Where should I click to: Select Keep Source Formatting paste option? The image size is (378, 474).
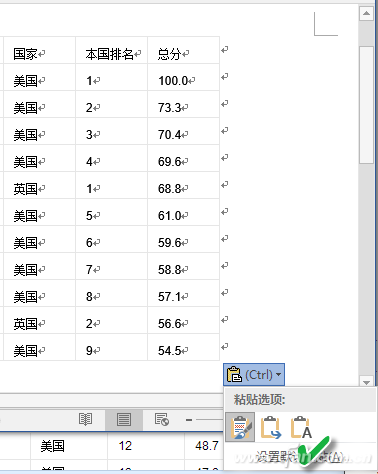point(240,427)
